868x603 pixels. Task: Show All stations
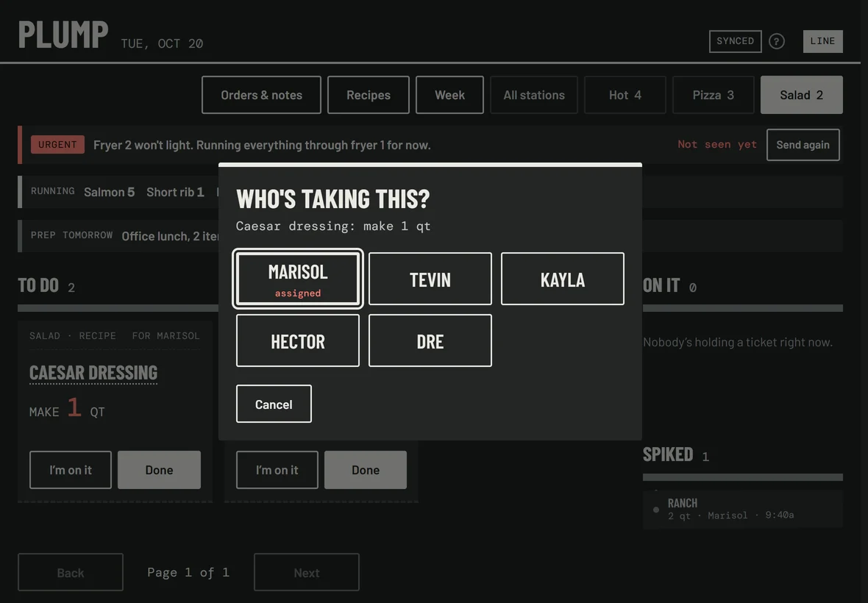pos(534,95)
